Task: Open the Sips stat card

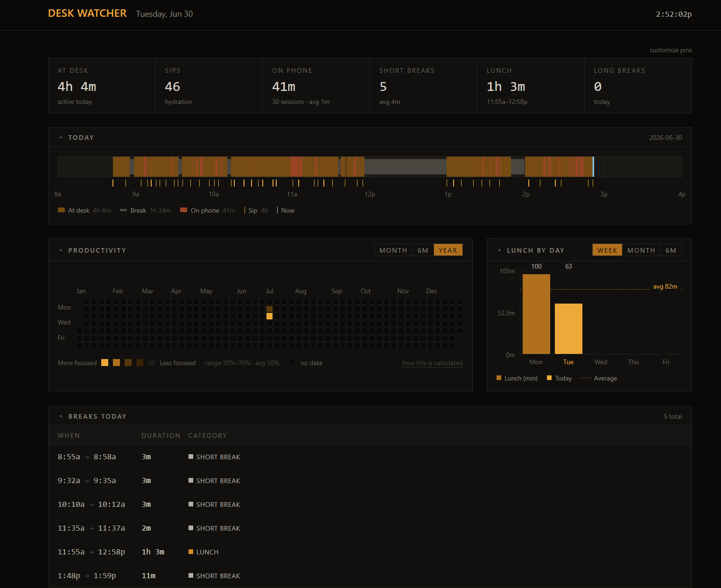Action: click(x=209, y=85)
